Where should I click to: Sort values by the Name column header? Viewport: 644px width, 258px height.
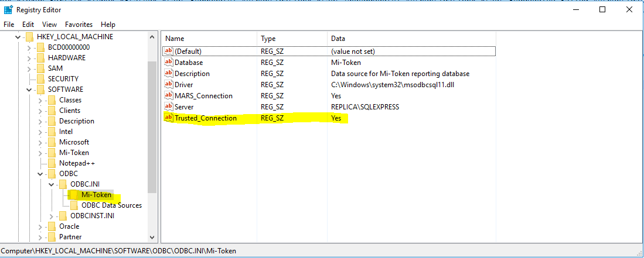[x=209, y=39]
